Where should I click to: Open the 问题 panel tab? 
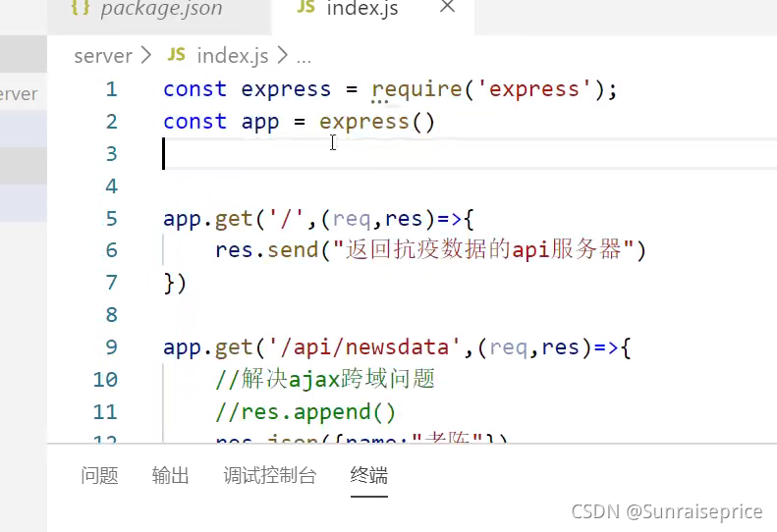(x=99, y=475)
